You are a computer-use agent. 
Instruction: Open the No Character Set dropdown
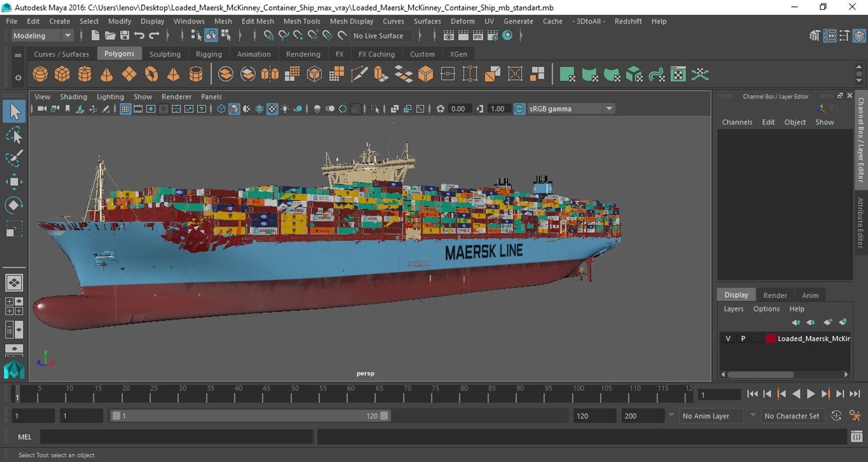pyautogui.click(x=792, y=416)
